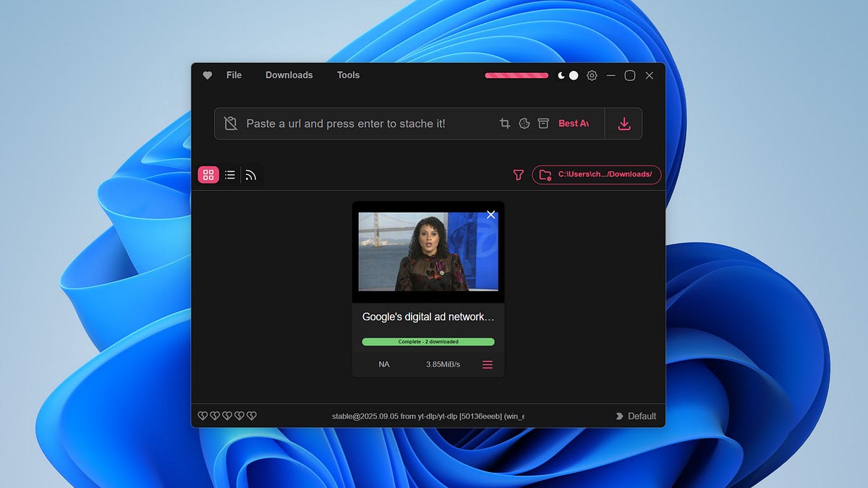Open the Best Available format dropdown

[574, 123]
